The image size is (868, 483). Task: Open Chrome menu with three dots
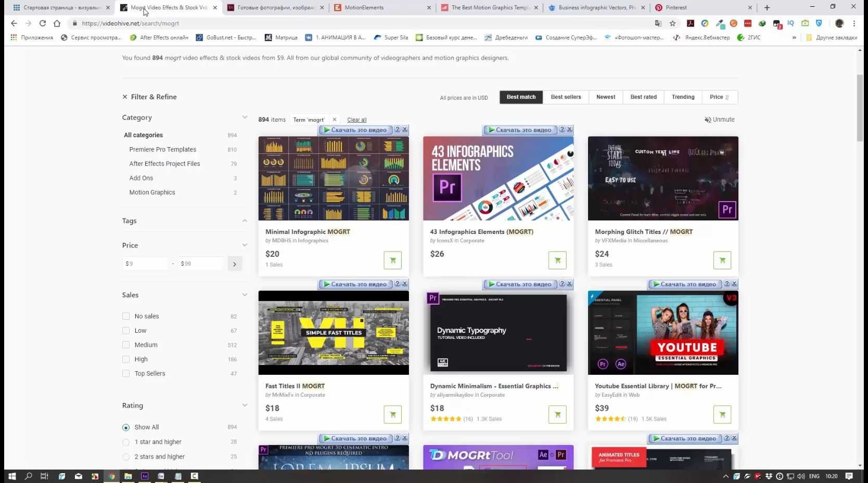point(854,23)
